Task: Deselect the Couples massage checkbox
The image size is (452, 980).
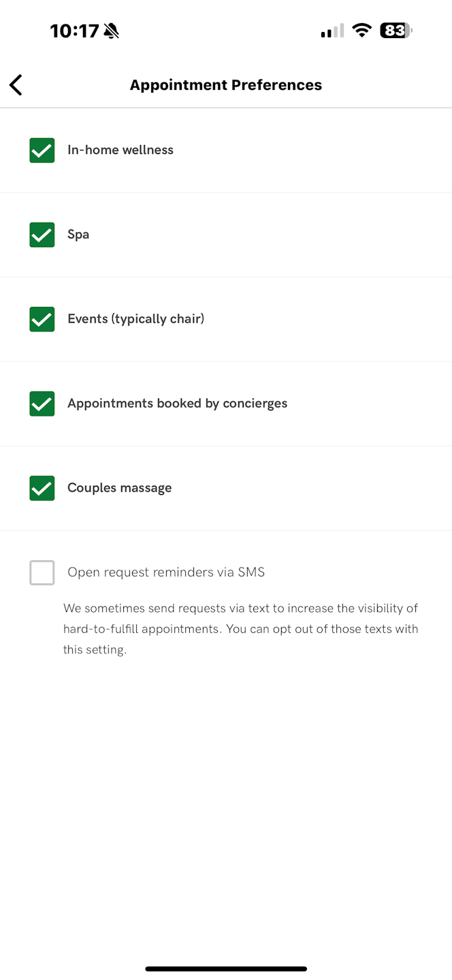Action: (x=42, y=488)
